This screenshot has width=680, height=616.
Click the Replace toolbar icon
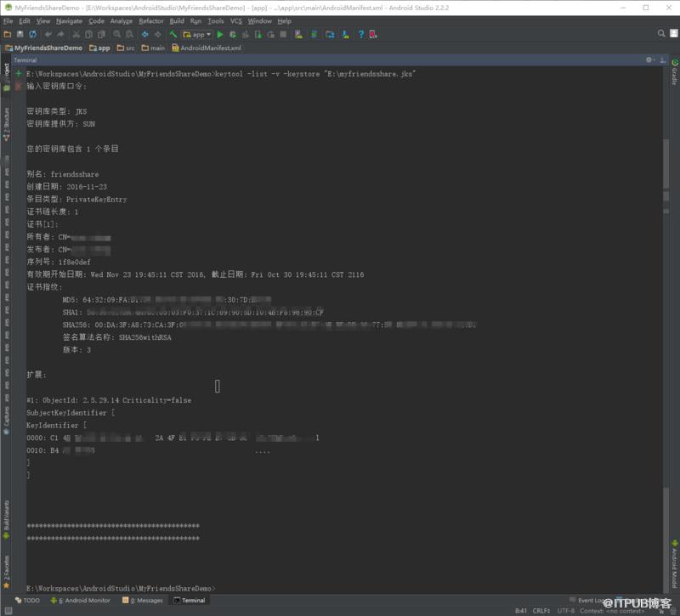(x=129, y=34)
